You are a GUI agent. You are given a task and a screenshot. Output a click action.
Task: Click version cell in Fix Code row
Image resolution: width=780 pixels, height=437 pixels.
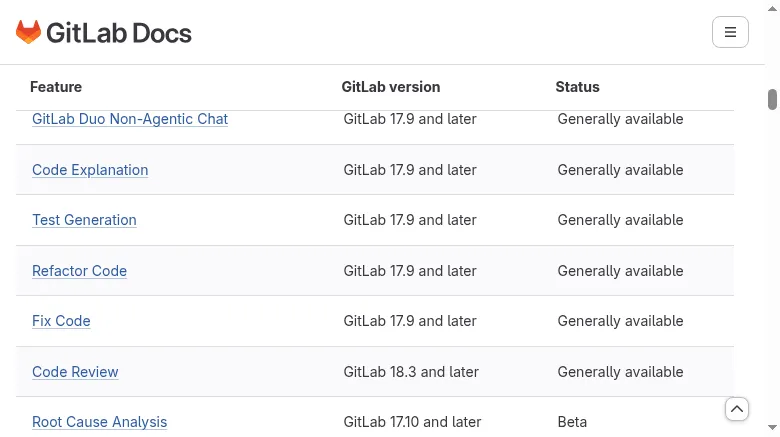410,321
